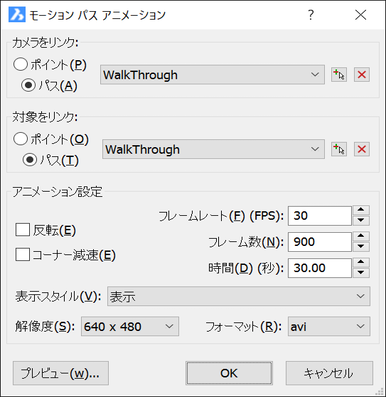Expand the 解像度 640 x 480 dropdown
This screenshot has width=386, height=397.
tap(130, 326)
